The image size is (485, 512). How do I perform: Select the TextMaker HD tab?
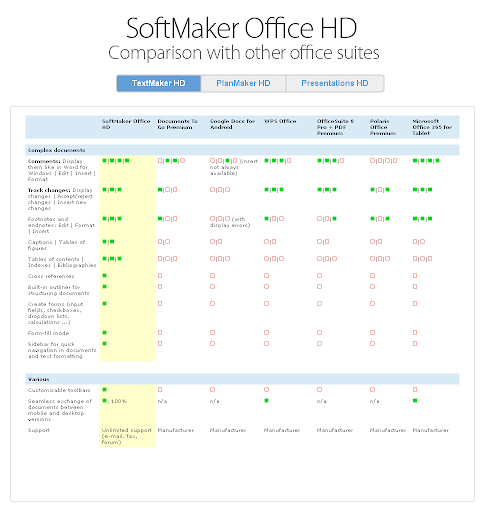[159, 83]
